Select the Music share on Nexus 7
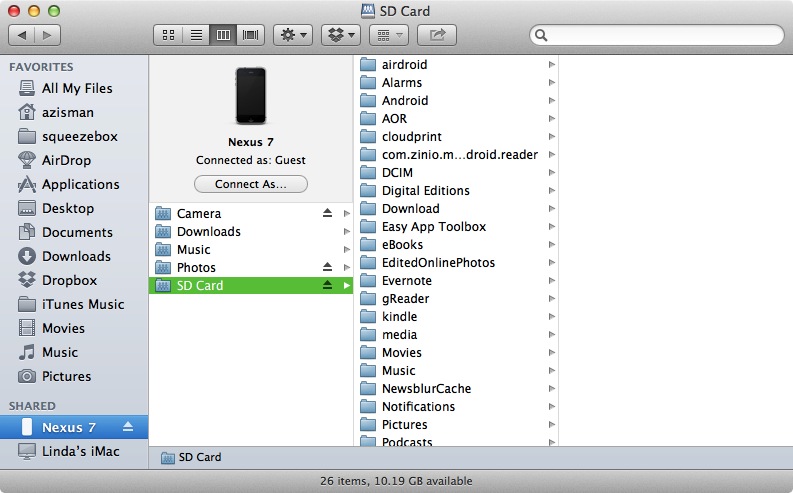This screenshot has width=793, height=493. click(x=250, y=250)
